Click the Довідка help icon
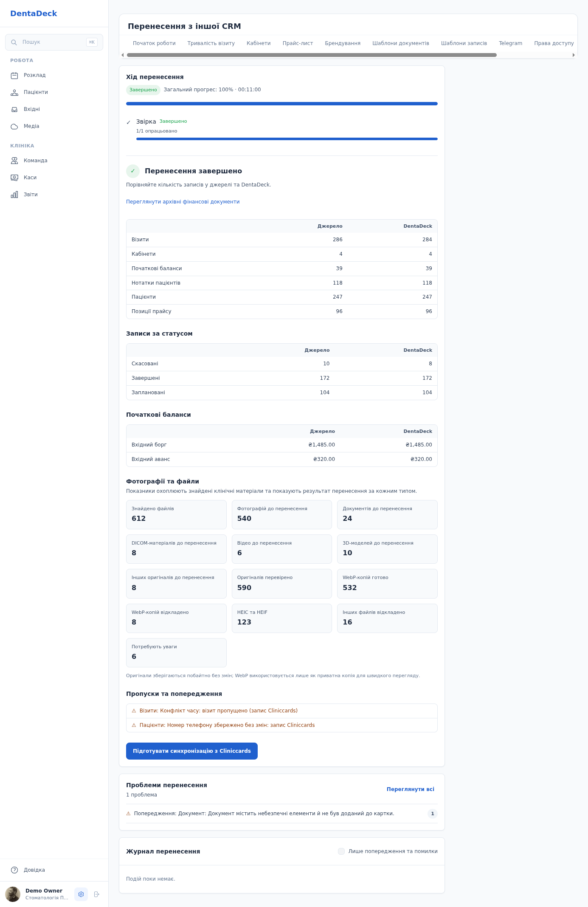The image size is (588, 907). point(14,870)
